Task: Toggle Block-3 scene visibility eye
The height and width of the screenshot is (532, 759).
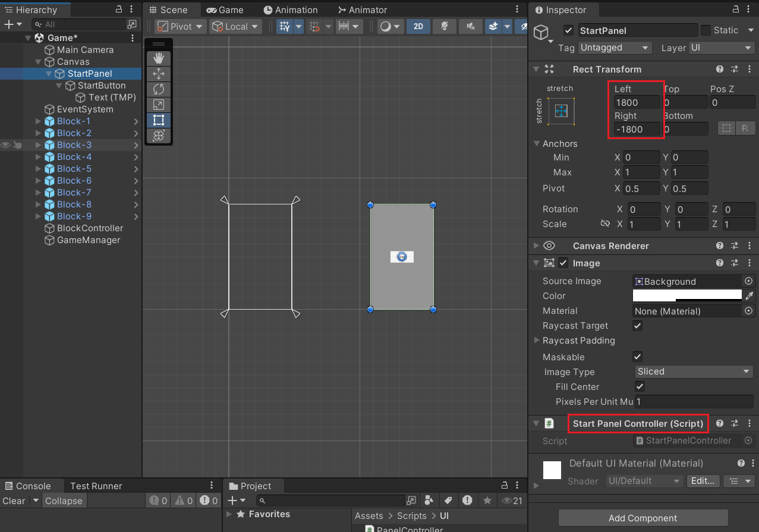Action: 5,145
